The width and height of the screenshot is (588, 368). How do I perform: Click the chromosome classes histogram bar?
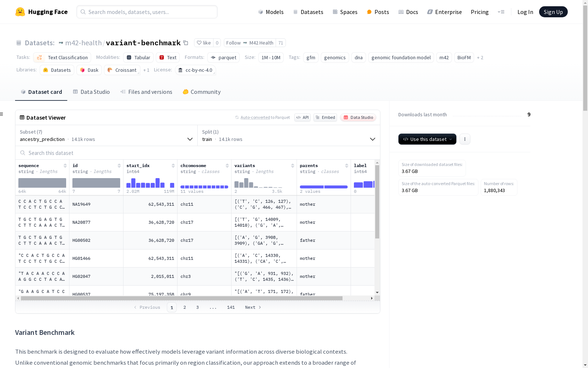tap(204, 187)
